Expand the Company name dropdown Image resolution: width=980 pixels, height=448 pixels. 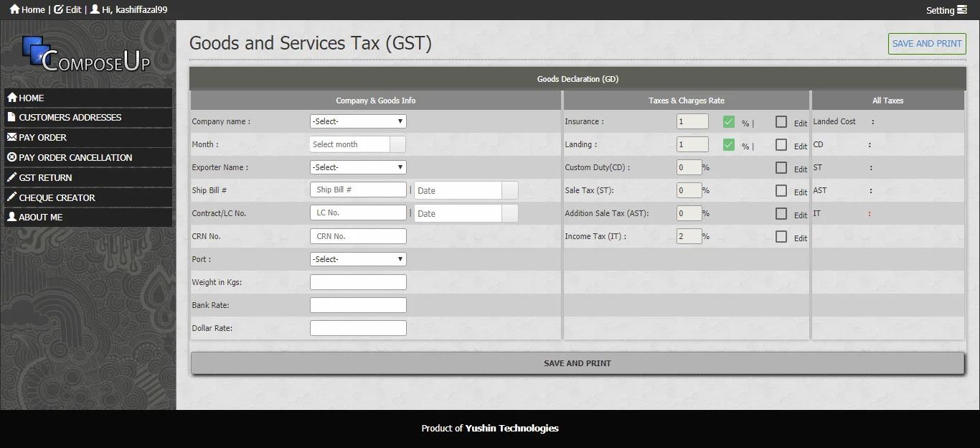tap(358, 121)
